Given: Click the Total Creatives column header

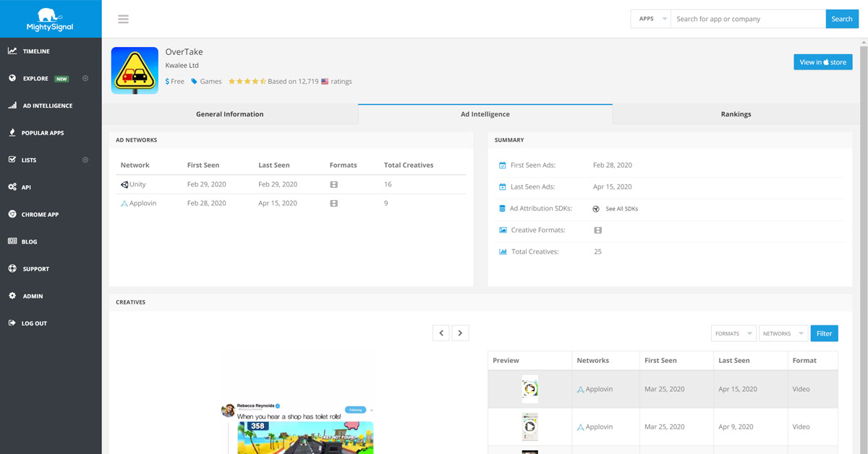Looking at the screenshot, I should pyautogui.click(x=409, y=166).
